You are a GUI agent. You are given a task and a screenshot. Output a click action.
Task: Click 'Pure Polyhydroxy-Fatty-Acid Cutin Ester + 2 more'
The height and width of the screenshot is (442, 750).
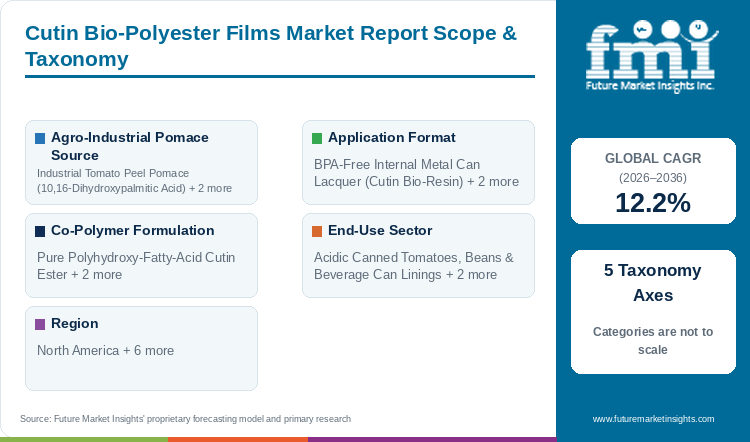(x=136, y=266)
